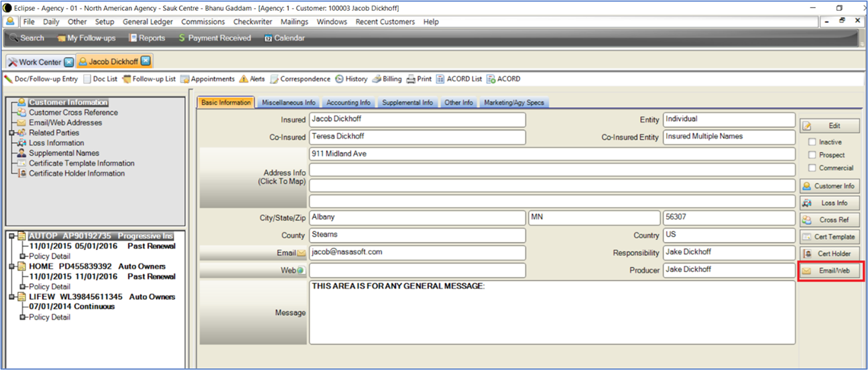The image size is (868, 370).
Task: Enable the Prospect checkbox
Action: (x=812, y=155)
